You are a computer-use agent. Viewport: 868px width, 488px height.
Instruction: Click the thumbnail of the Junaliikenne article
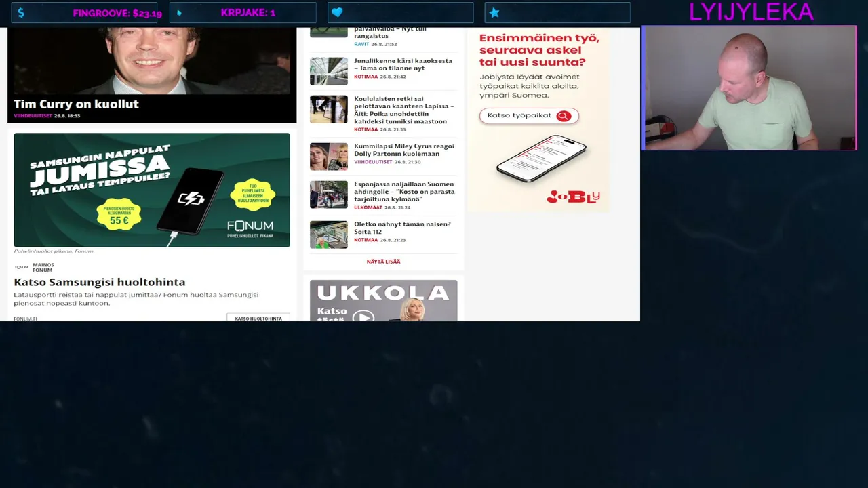coord(329,71)
